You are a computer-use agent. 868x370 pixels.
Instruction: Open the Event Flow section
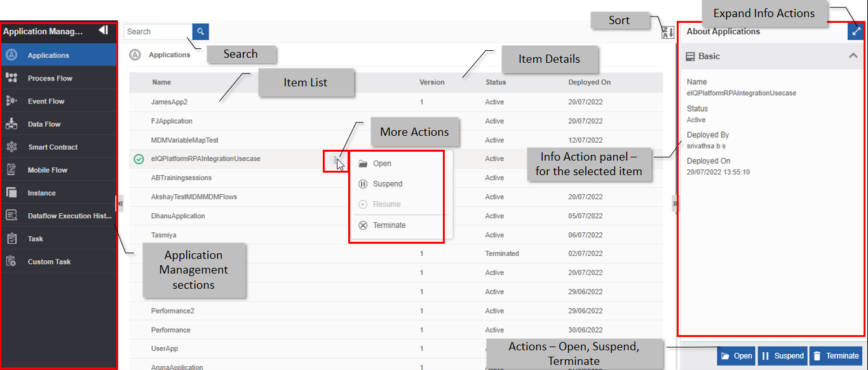pos(58,101)
